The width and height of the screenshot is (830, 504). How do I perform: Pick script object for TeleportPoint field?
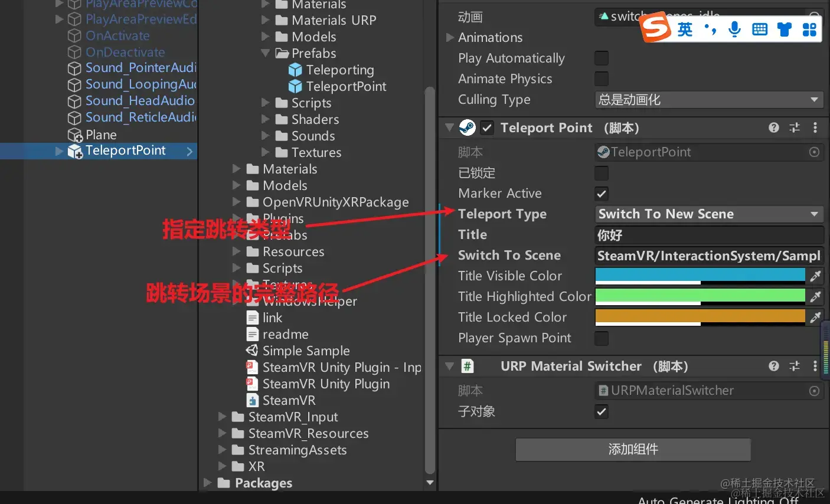(814, 152)
